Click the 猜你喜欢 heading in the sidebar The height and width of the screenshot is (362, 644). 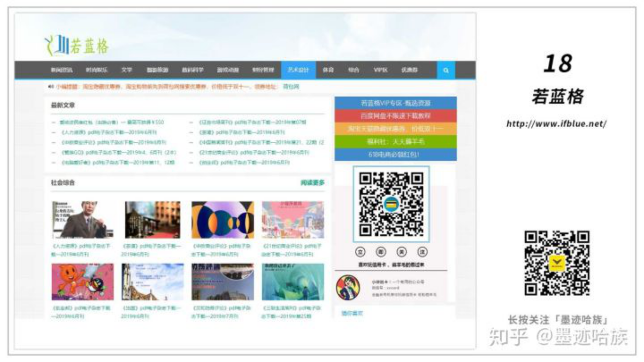(x=352, y=313)
